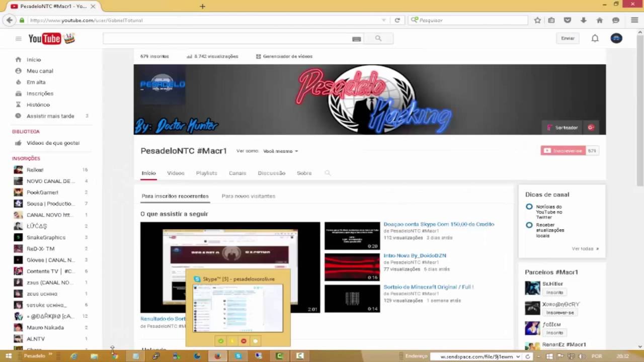Open Histórico in the sidebar
This screenshot has height=362, width=644.
point(38,105)
